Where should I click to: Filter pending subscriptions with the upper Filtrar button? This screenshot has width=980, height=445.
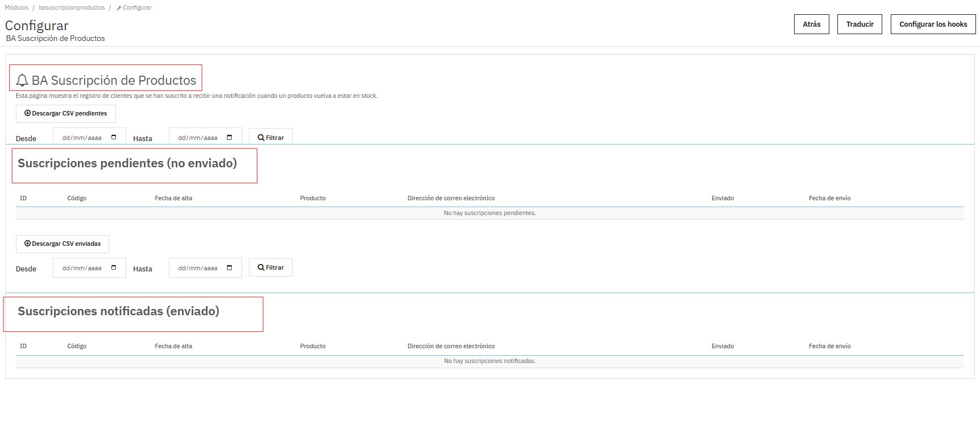pyautogui.click(x=271, y=137)
